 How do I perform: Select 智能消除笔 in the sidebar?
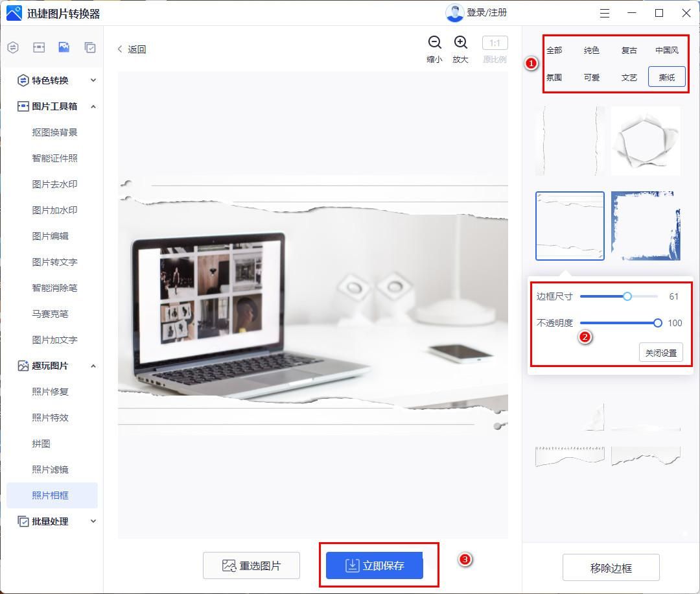point(54,288)
